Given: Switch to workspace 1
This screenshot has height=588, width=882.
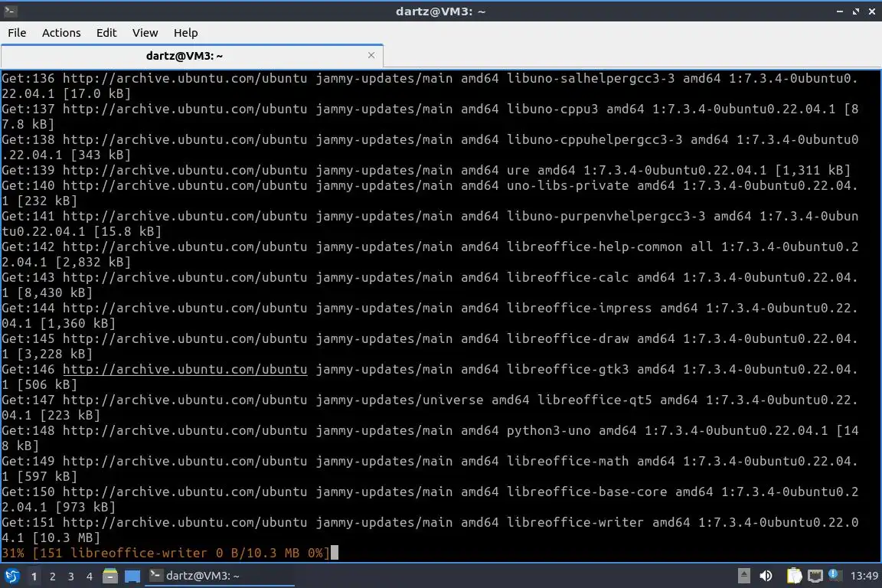Looking at the screenshot, I should click(x=34, y=577).
